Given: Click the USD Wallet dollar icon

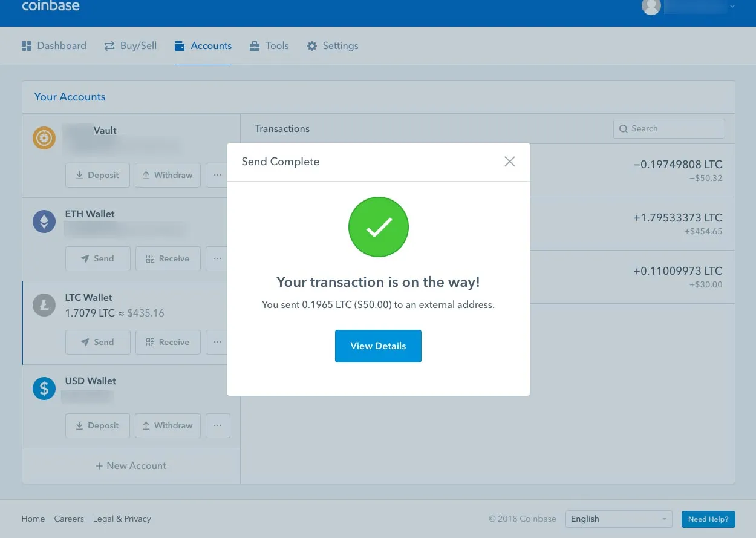Looking at the screenshot, I should click(44, 389).
